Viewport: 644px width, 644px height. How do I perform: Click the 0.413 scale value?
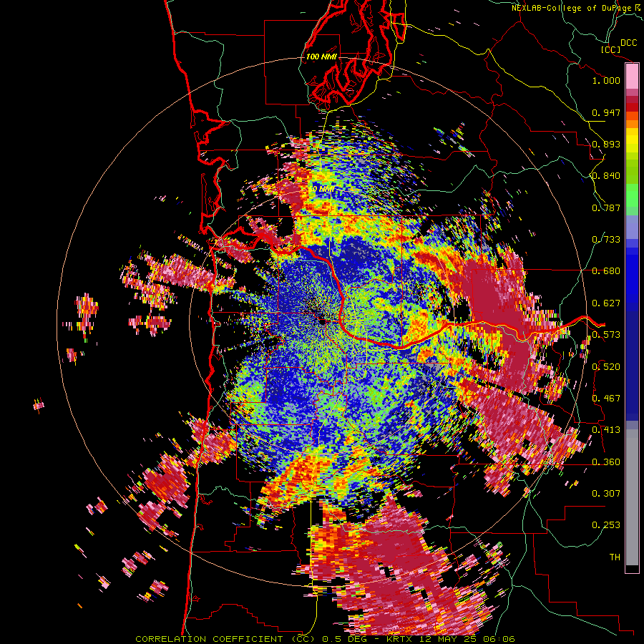click(606, 430)
